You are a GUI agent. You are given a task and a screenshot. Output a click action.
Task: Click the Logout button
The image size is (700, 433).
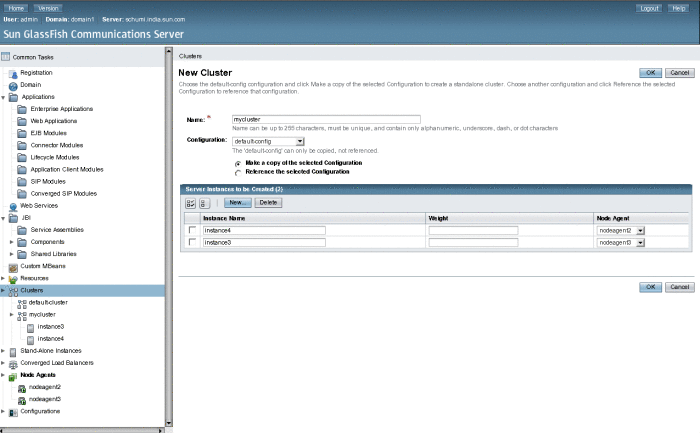pos(649,8)
